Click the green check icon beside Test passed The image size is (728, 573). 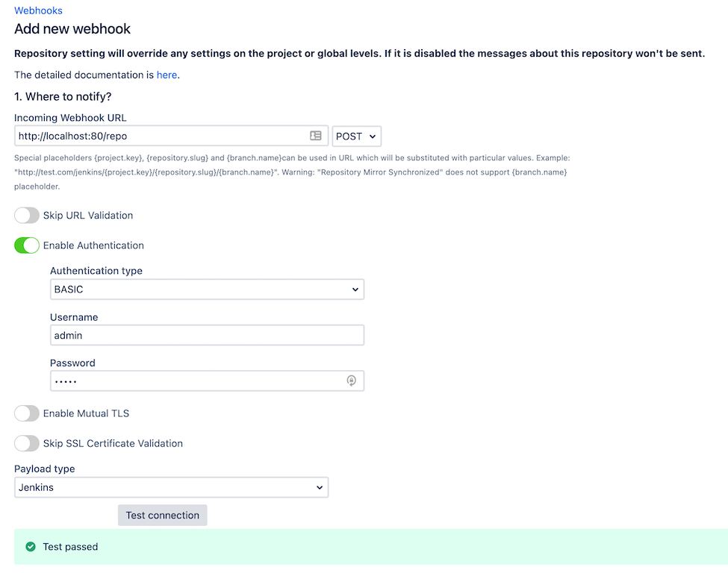coord(31,547)
